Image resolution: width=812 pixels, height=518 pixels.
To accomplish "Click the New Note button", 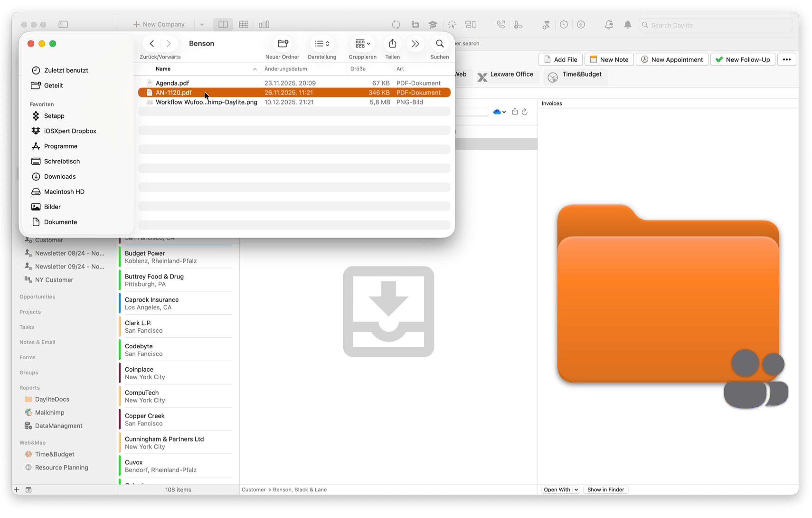I will click(609, 59).
